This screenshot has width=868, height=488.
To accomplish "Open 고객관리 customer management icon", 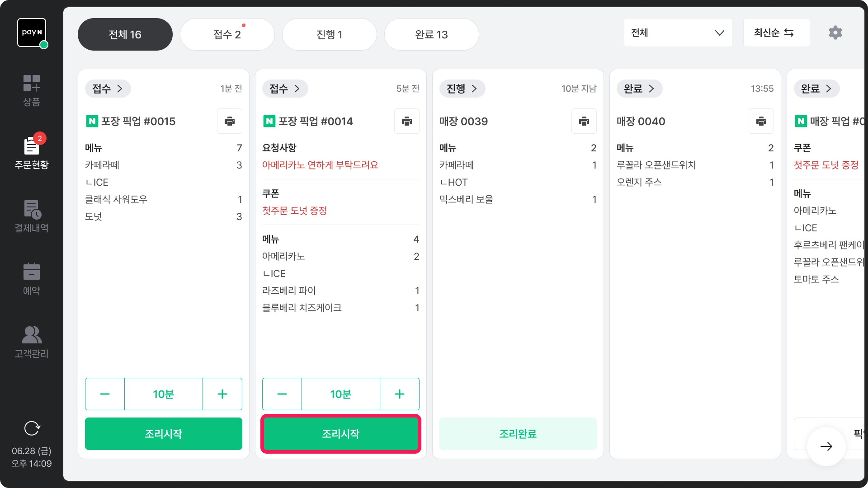I will tap(32, 342).
